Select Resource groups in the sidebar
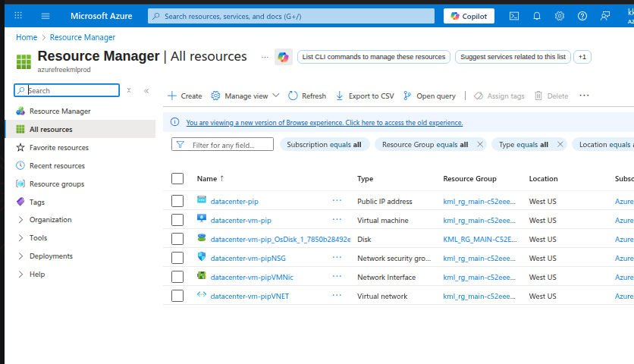Viewport: 634px width, 364px height. click(x=56, y=184)
